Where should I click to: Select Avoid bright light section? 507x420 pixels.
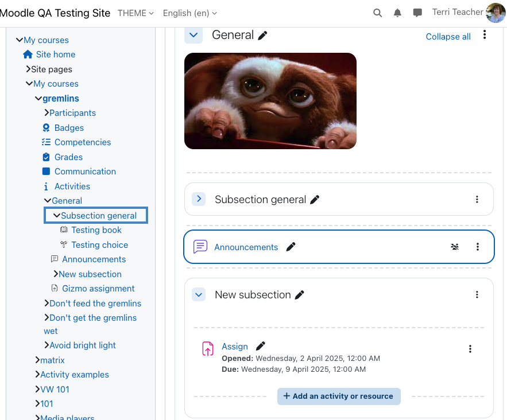click(83, 345)
